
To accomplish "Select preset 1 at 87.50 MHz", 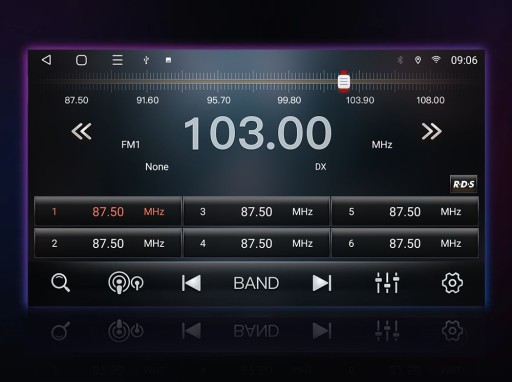I will [108, 211].
